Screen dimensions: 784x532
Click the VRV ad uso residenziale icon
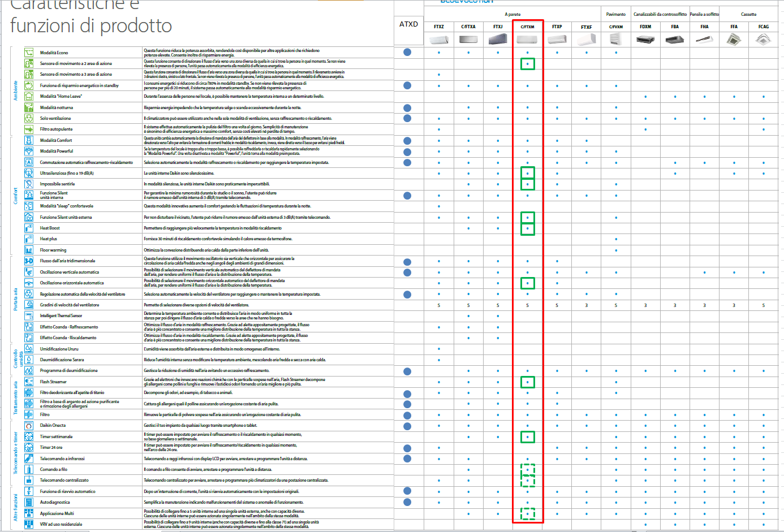tap(29, 524)
